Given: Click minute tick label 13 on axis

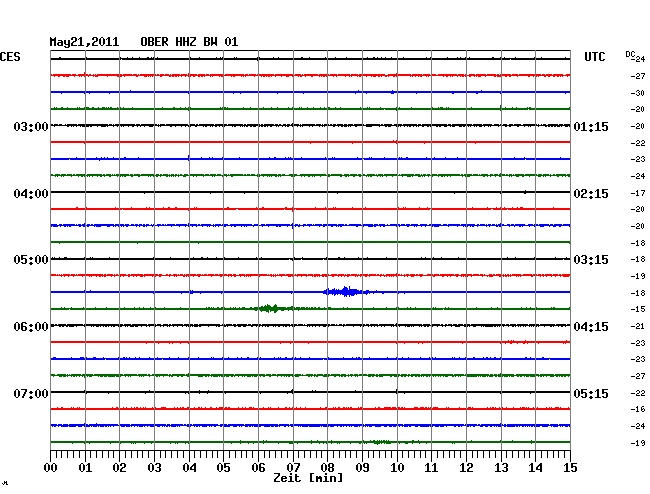Looking at the screenshot, I should point(501,468).
